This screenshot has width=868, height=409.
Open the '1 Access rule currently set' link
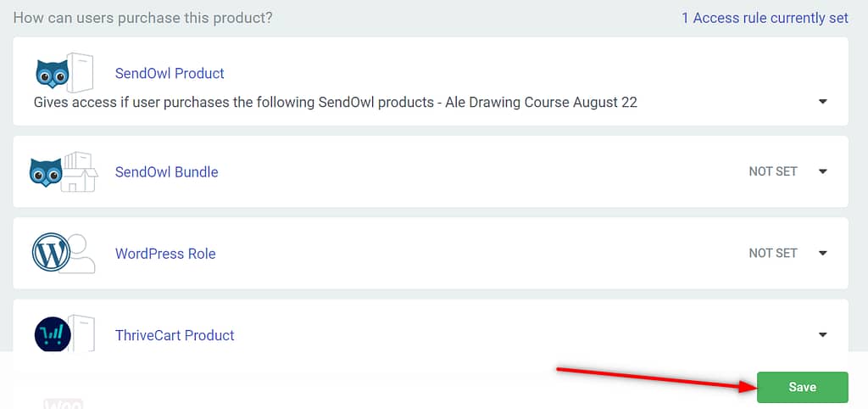(765, 18)
